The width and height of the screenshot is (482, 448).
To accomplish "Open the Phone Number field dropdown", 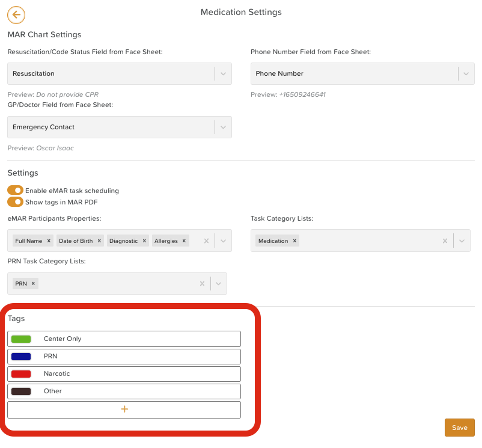I will [466, 73].
